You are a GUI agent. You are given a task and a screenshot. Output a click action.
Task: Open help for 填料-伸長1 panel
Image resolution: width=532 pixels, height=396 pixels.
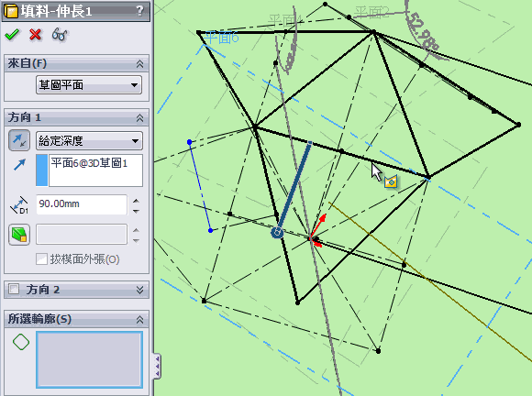(139, 11)
